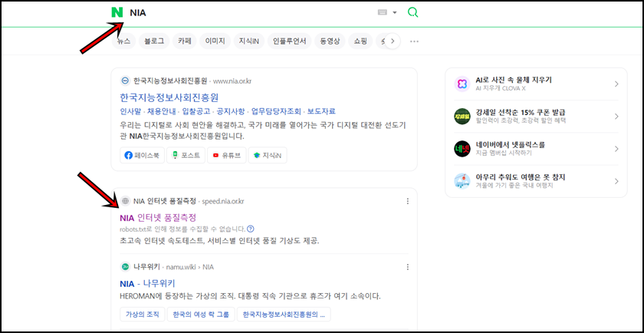Switch to the 지식iN tab
This screenshot has height=333, width=644.
pos(249,41)
